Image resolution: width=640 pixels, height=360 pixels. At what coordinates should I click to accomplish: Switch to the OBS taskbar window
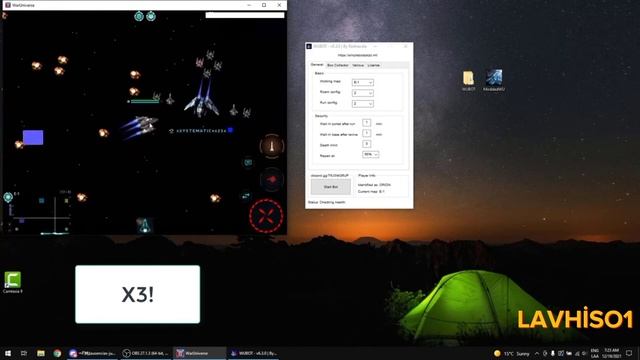point(146,353)
